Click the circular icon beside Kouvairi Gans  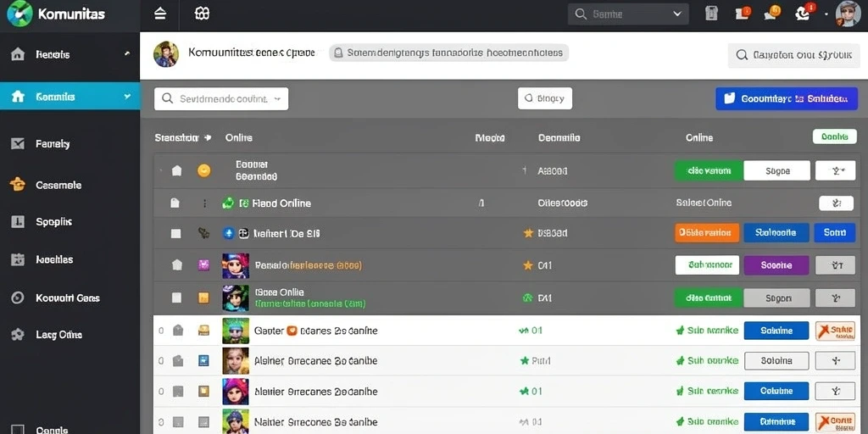pyautogui.click(x=18, y=298)
